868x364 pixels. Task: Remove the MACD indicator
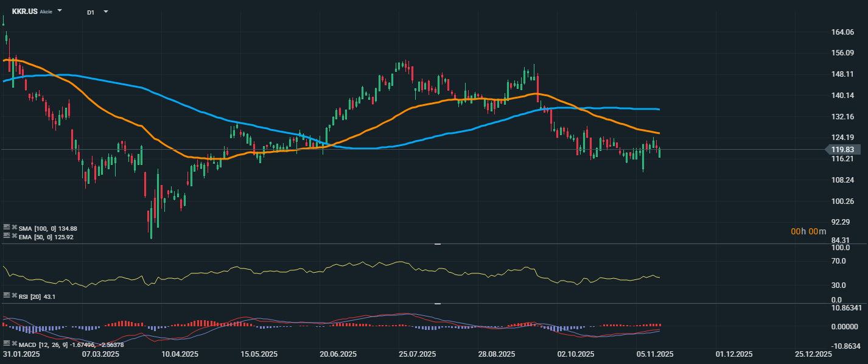click(14, 344)
